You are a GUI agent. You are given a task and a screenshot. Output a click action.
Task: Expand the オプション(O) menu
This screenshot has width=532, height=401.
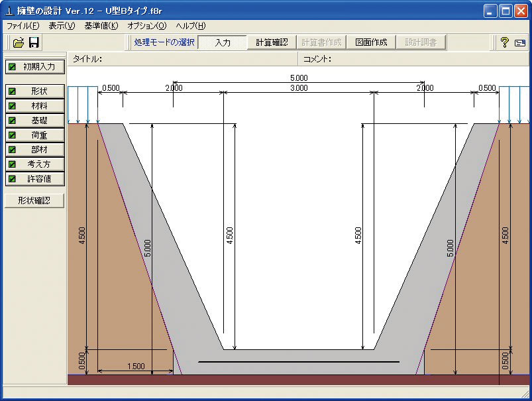[146, 26]
